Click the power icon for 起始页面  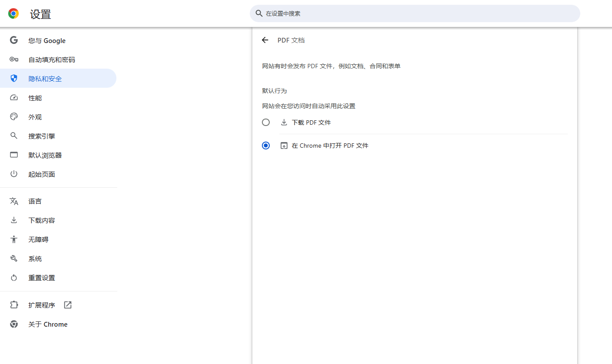14,174
